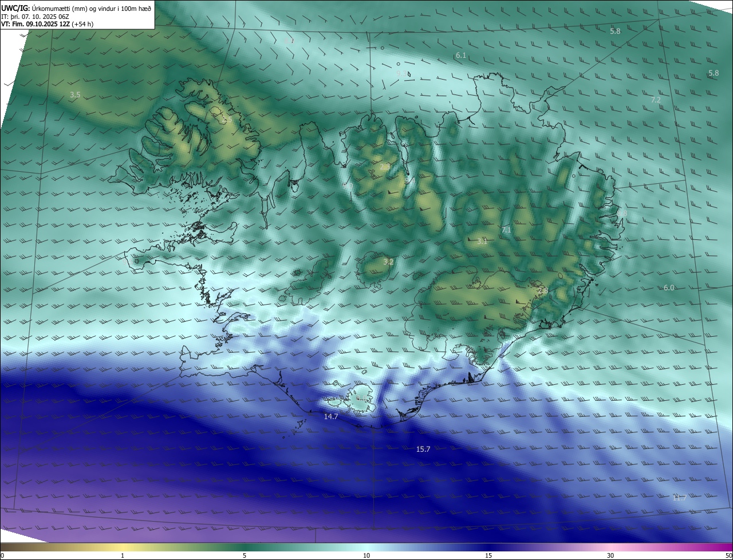Image resolution: width=733 pixels, height=560 pixels.
Task: Click the colorbar tick label '15'
Action: click(x=488, y=556)
